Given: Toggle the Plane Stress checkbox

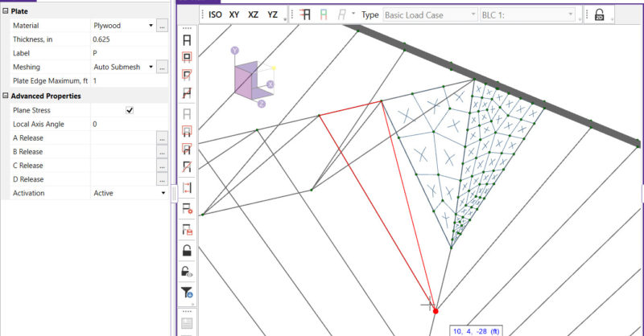Looking at the screenshot, I should pos(130,110).
